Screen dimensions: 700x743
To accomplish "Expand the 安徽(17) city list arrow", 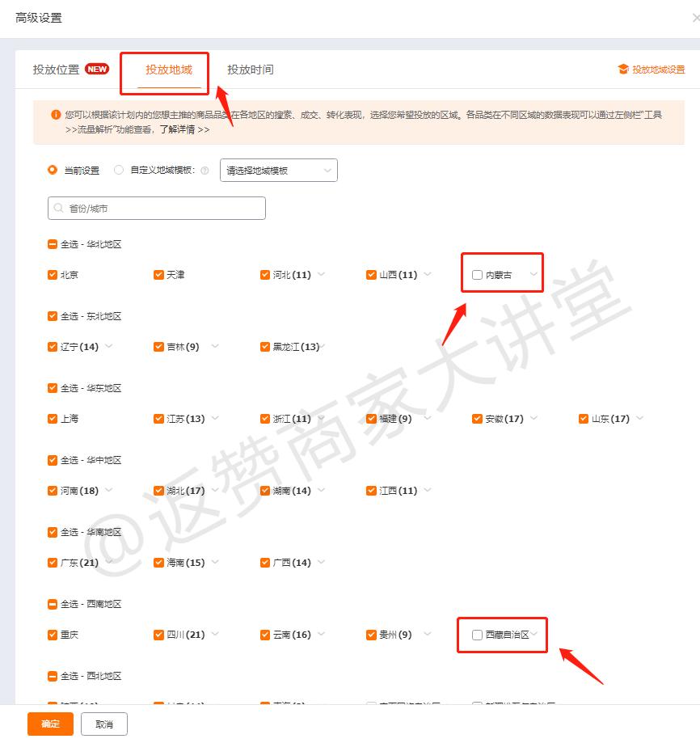I will click(533, 419).
